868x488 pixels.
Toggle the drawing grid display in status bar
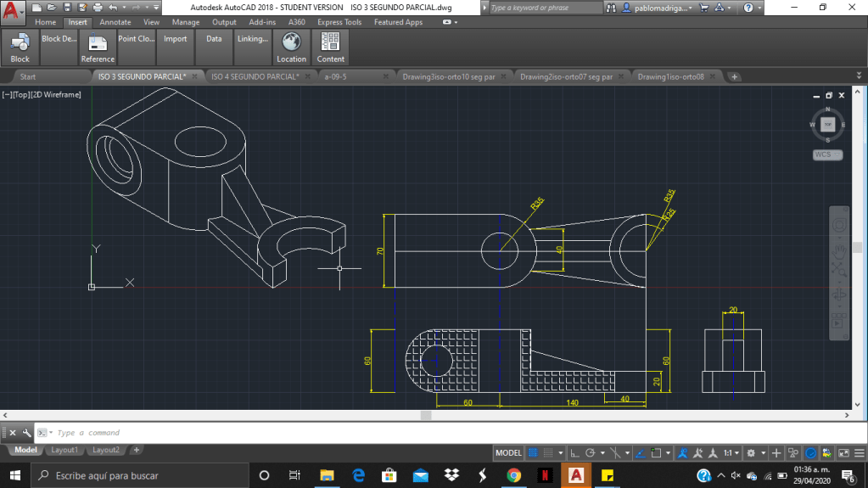[x=534, y=453]
